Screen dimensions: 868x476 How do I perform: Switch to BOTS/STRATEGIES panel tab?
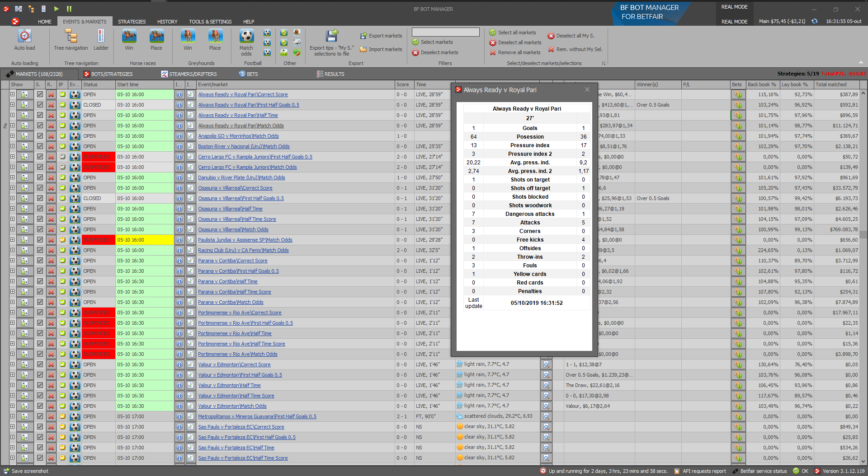click(x=108, y=74)
